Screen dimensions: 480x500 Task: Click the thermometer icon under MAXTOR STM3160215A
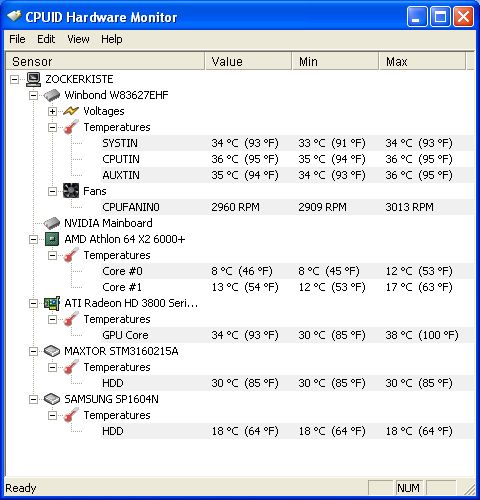coord(71,367)
